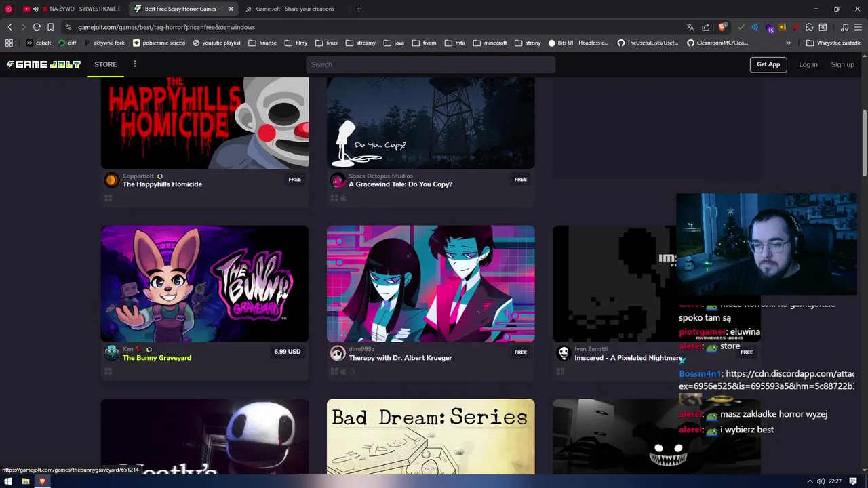
Task: Open Therapy with Dr. Albert Krueger title link
Action: [x=400, y=358]
